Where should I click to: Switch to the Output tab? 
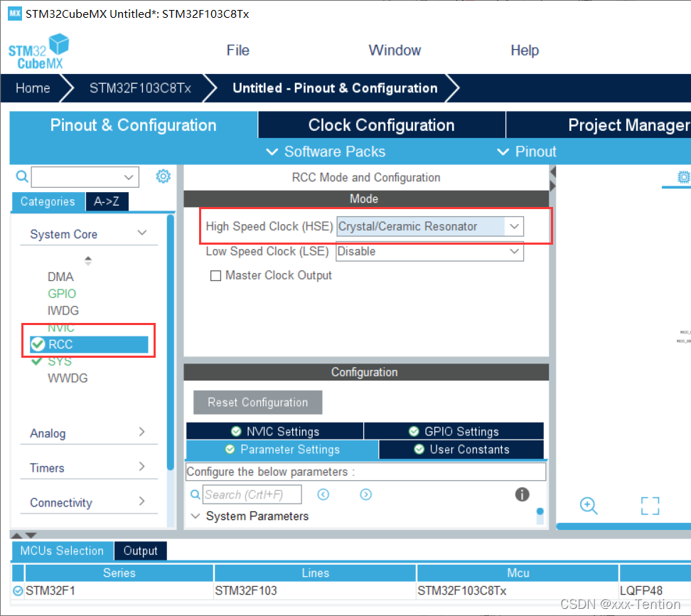point(140,551)
